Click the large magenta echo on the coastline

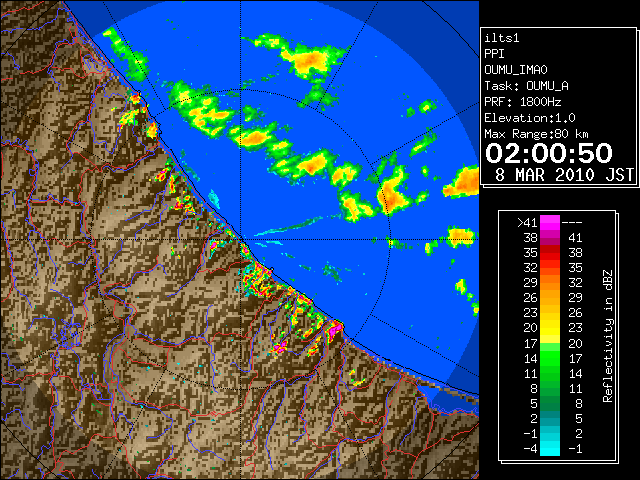click(x=335, y=329)
